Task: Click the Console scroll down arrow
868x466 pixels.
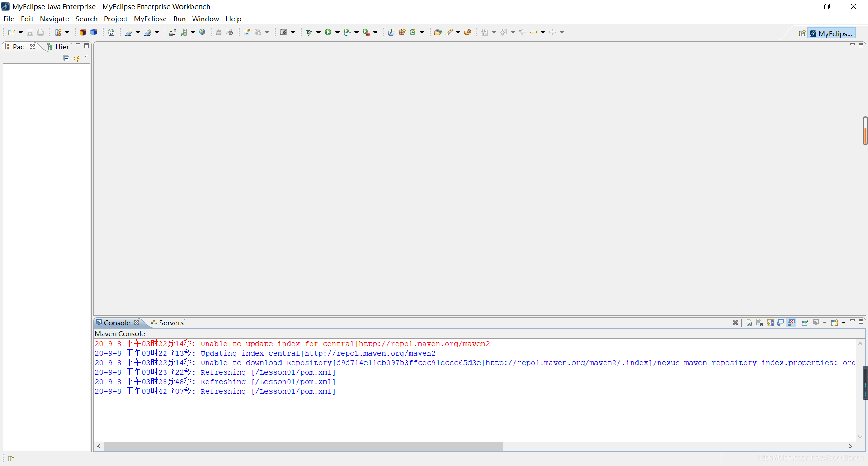Action: coord(860,437)
